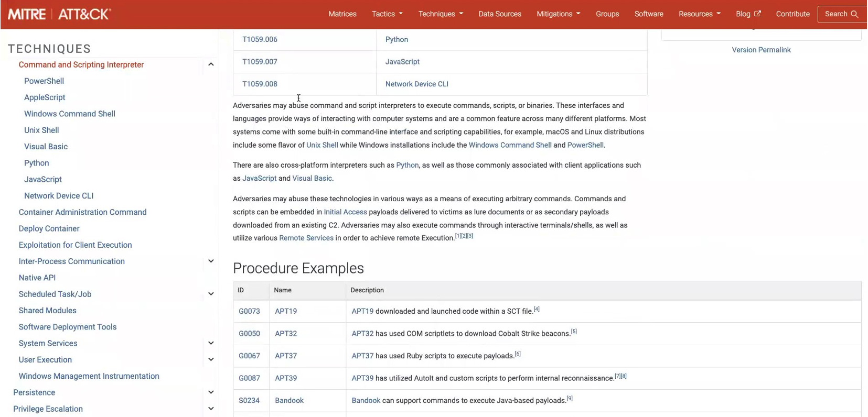
Task: Open citation [5] in APT32 row
Action: pyautogui.click(x=574, y=332)
